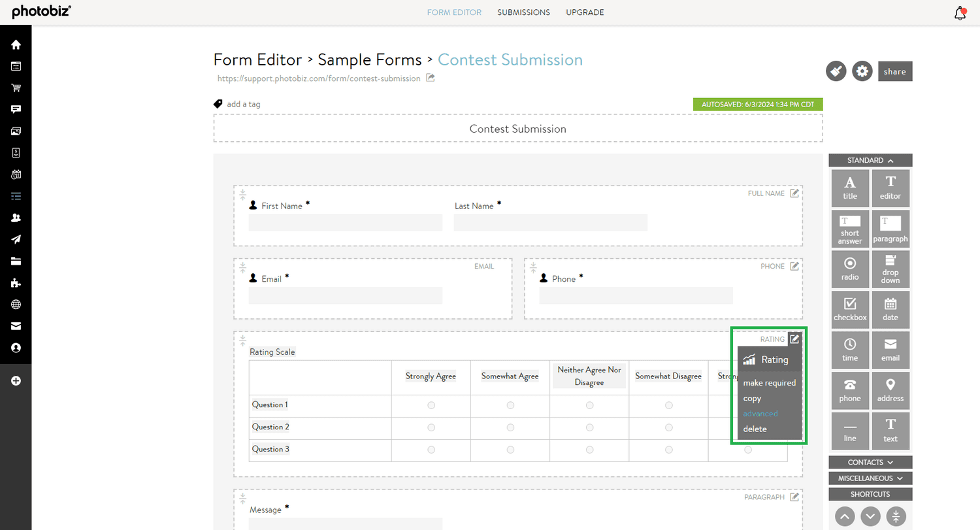Add a drop down field to the form
Image resolution: width=980 pixels, height=530 pixels.
pyautogui.click(x=890, y=269)
